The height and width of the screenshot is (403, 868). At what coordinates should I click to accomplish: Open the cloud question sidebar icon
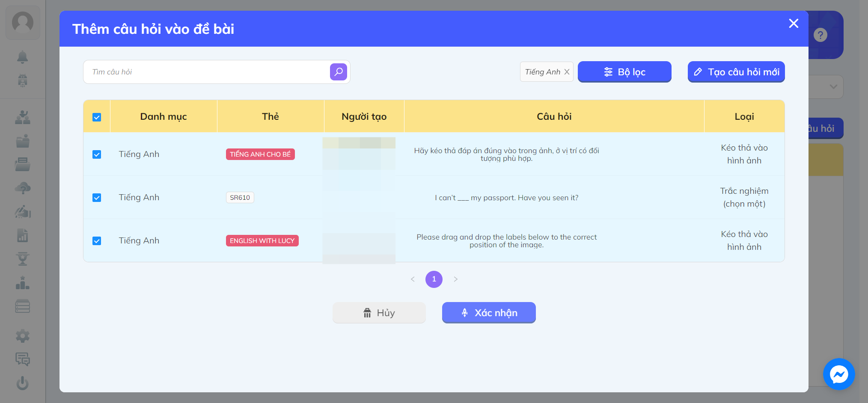[23, 188]
